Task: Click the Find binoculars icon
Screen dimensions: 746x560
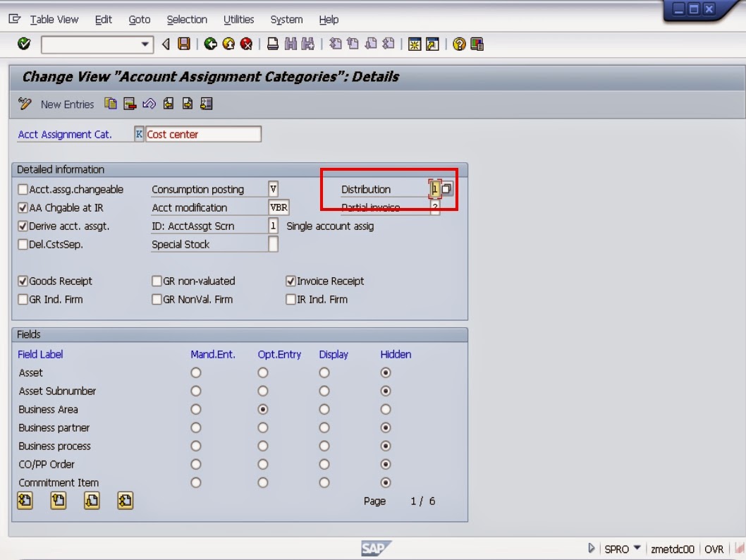Action: [291, 44]
